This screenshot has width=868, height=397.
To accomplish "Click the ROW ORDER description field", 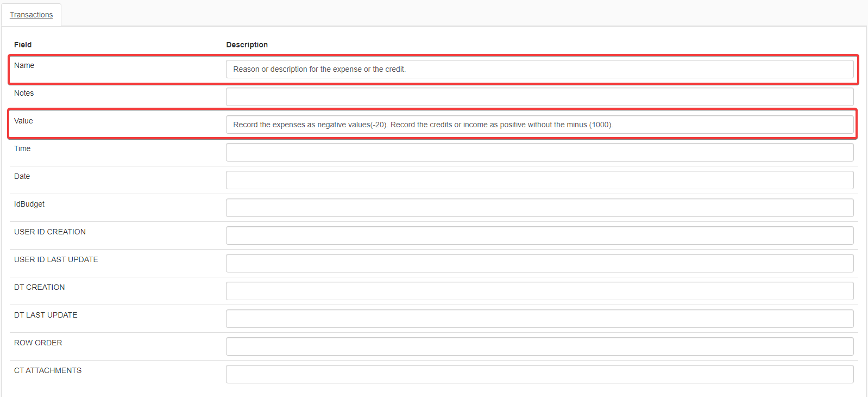I will click(x=539, y=346).
